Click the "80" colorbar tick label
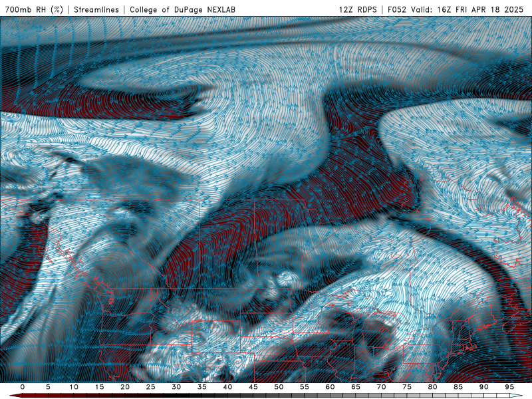The image size is (532, 399). point(432,387)
